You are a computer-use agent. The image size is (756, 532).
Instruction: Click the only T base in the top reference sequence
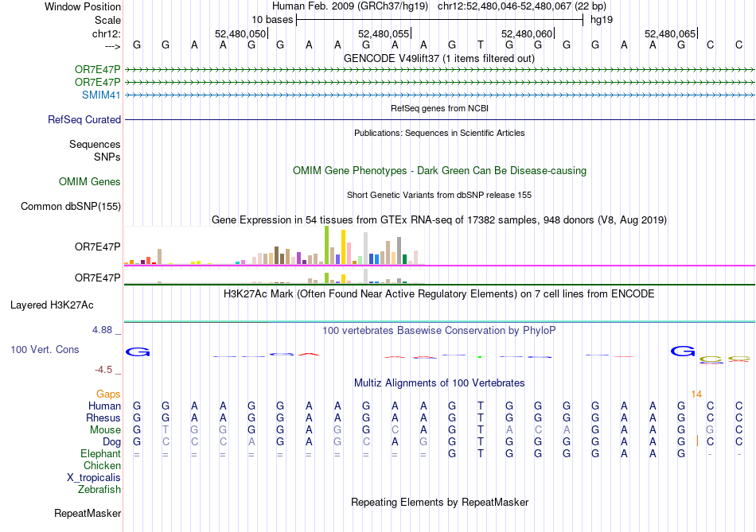point(480,45)
